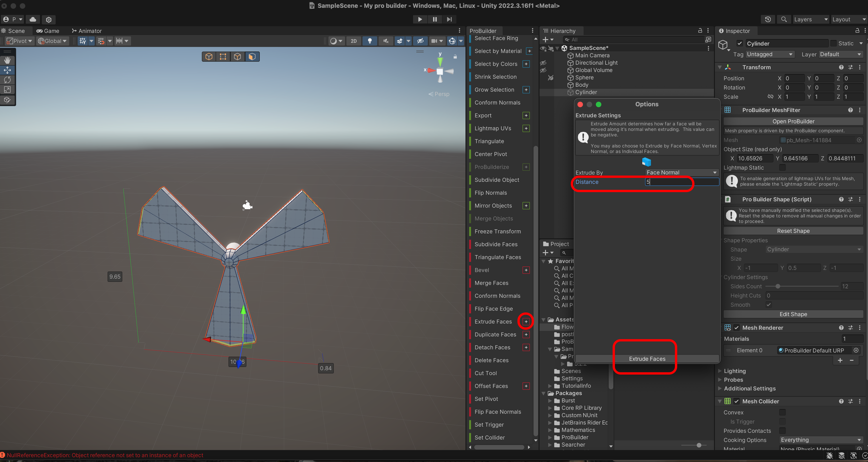Select the Rotate tool
Image resolution: width=868 pixels, height=462 pixels.
pos(7,80)
